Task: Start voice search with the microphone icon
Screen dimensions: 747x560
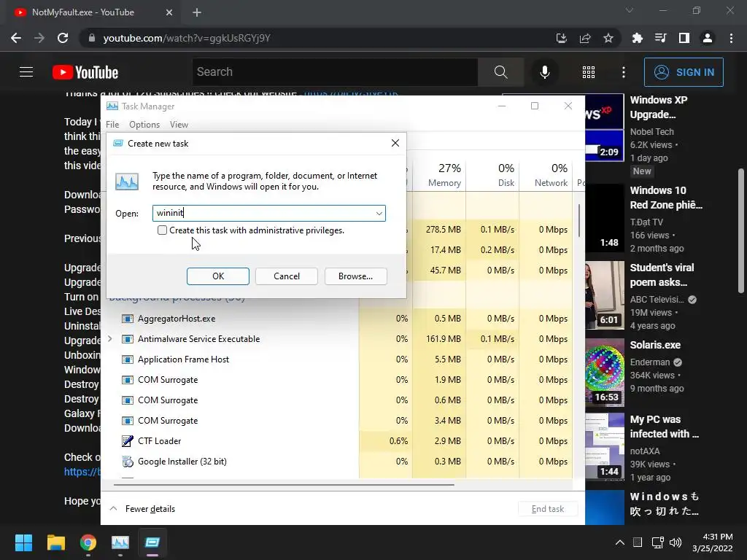Action: click(544, 72)
